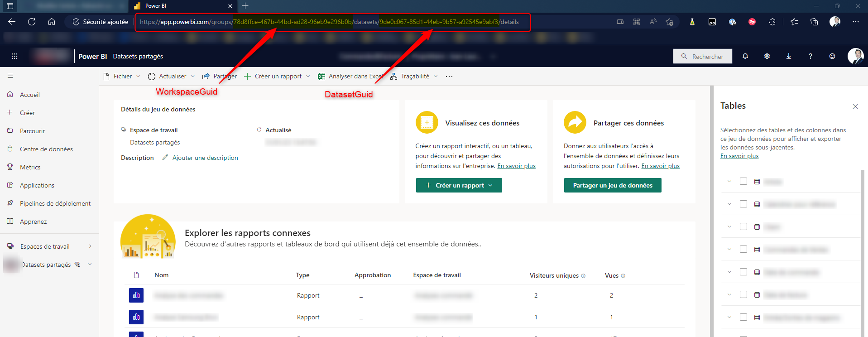This screenshot has height=337, width=868.
Task: Click the browser address bar URL
Action: tap(329, 22)
